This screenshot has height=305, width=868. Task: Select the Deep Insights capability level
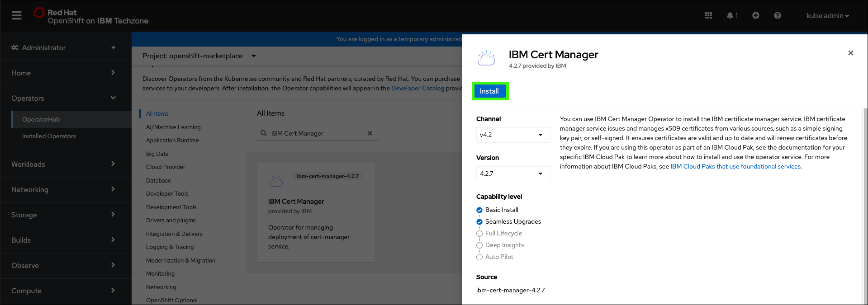[479, 245]
